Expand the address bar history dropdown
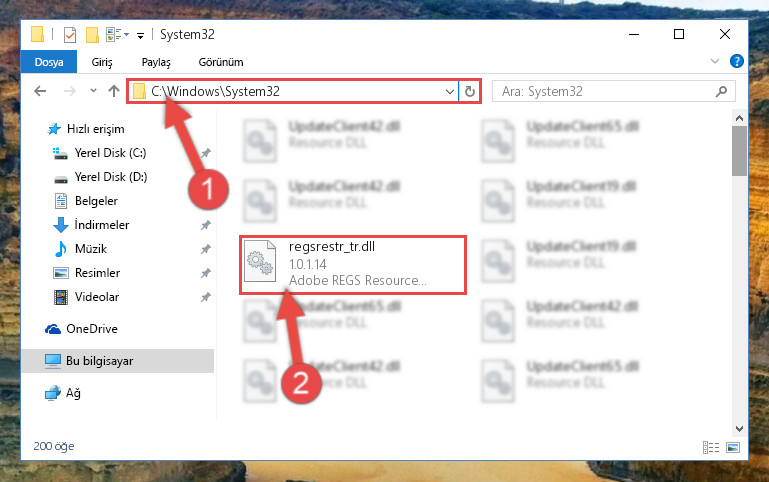This screenshot has height=482, width=769. 449,92
